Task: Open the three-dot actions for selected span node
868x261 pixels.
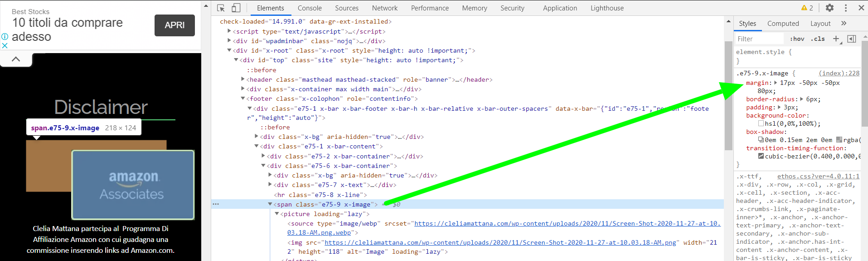Action: click(216, 204)
